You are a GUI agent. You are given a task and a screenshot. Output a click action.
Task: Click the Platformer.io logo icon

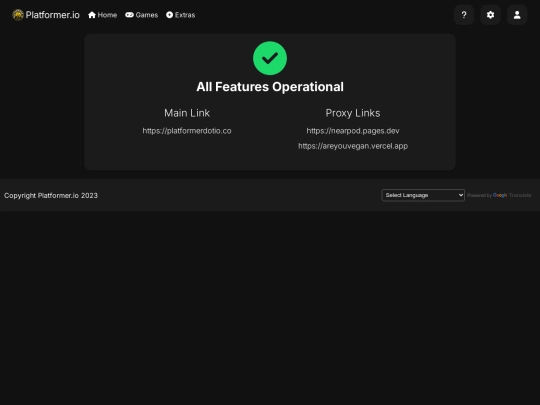18,15
